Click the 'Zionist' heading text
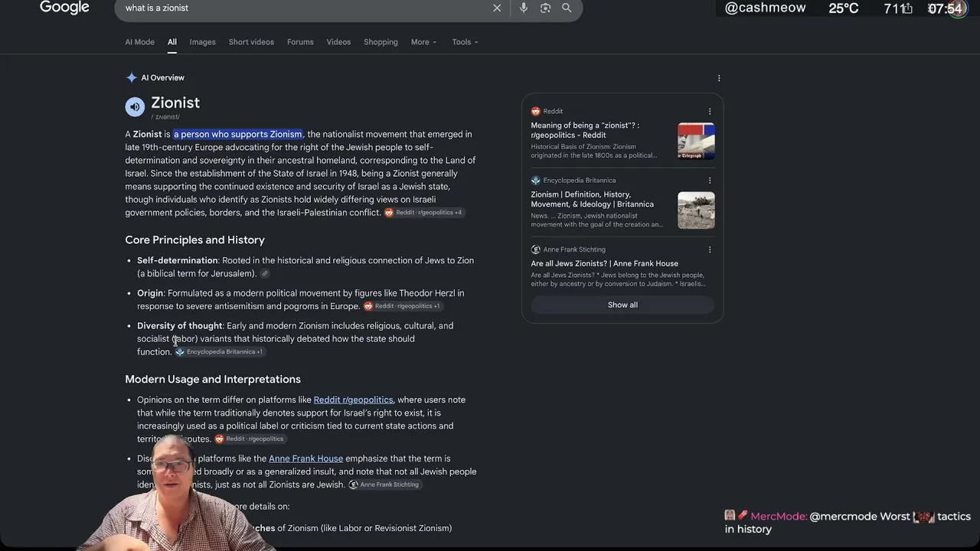Viewport: 980px width, 551px height. [175, 103]
